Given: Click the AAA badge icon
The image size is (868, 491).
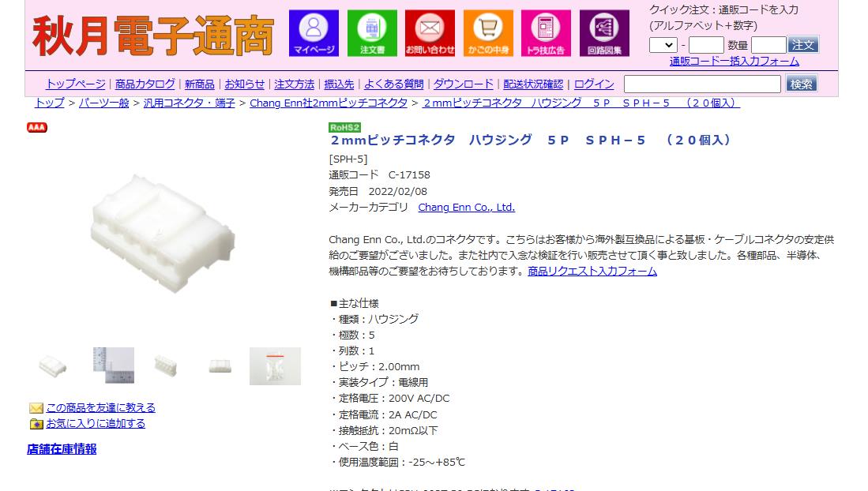Looking at the screenshot, I should pos(37,127).
